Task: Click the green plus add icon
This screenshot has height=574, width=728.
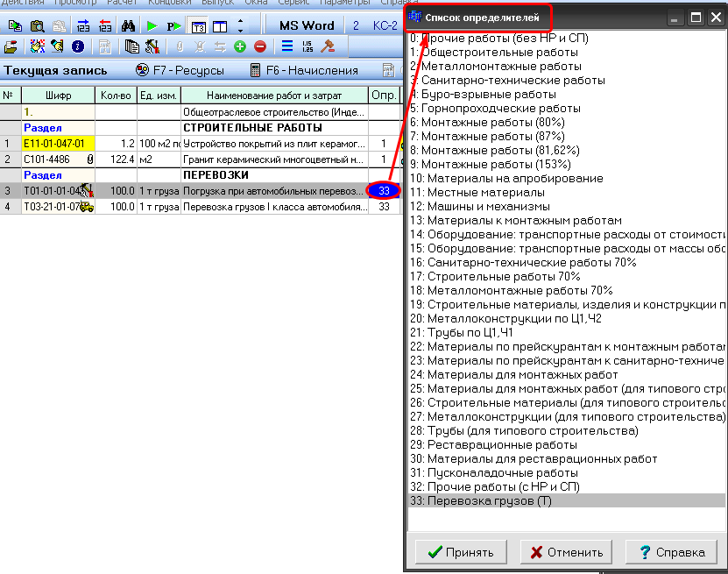Action: pos(240,46)
